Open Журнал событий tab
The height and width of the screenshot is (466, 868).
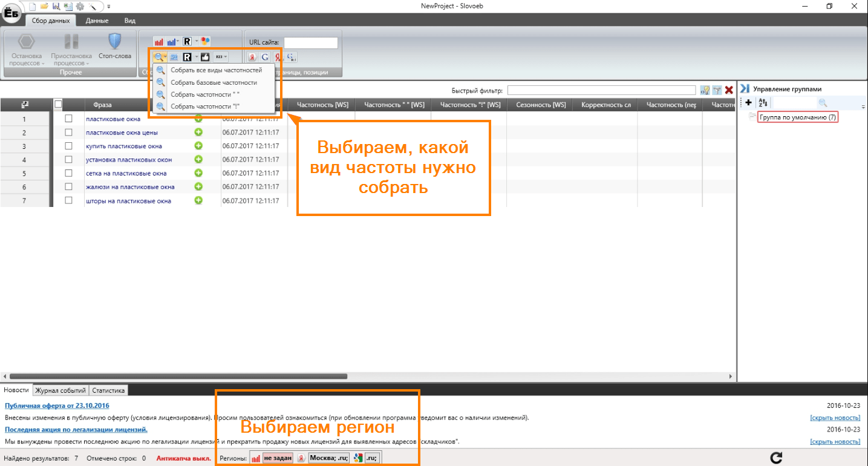[61, 390]
